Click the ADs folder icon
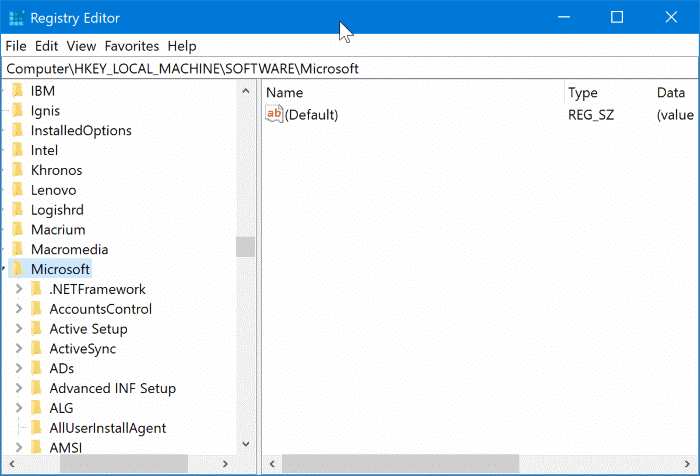Viewport: 700px width, 476px height. (x=37, y=368)
